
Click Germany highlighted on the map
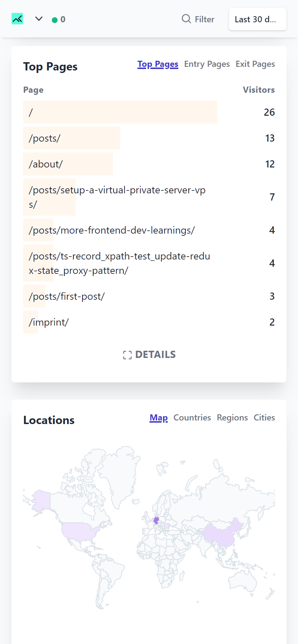156,520
